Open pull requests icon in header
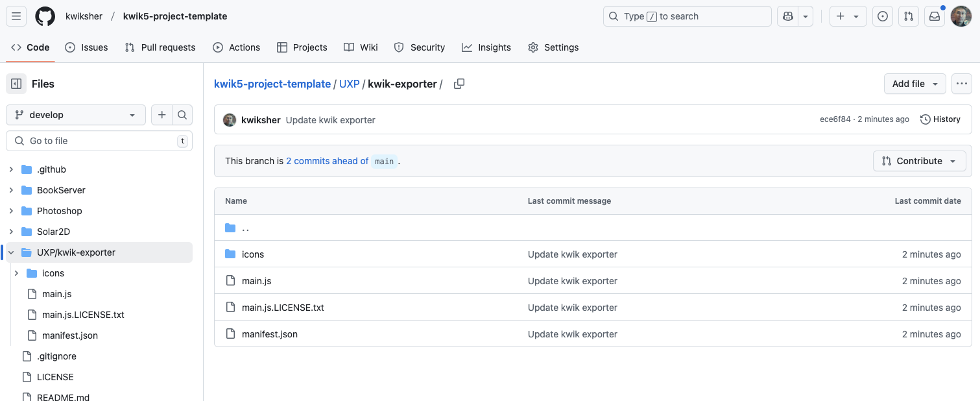 [909, 16]
